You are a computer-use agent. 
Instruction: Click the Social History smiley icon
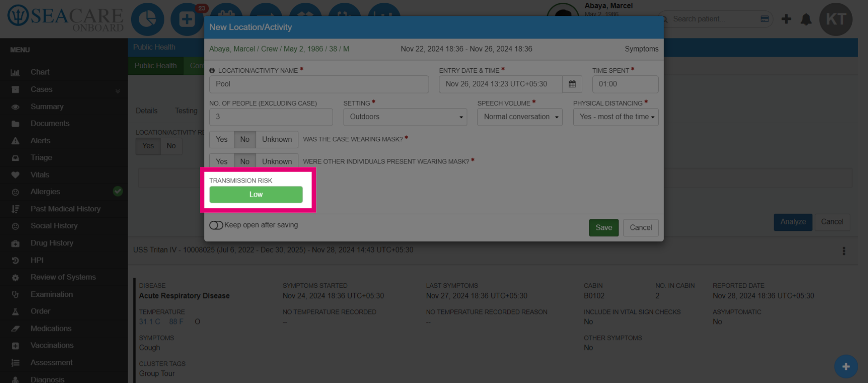point(15,226)
